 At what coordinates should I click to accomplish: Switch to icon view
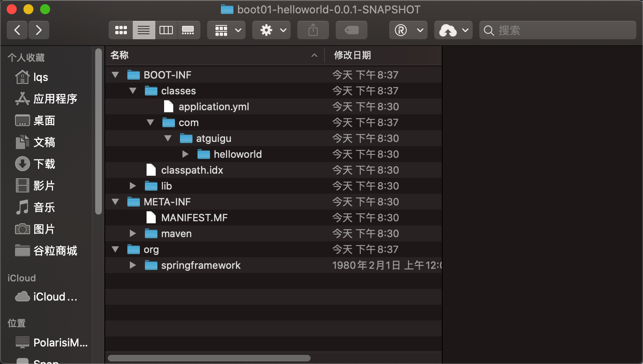tap(121, 30)
